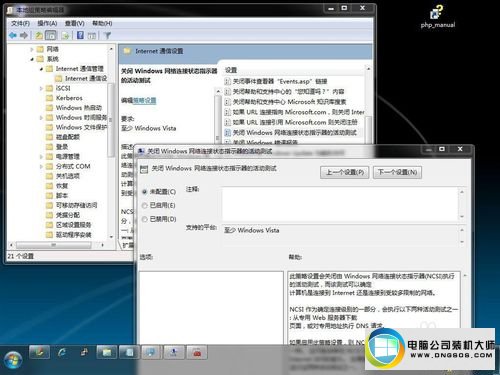Select the Windows 热启动 folder

point(74,108)
